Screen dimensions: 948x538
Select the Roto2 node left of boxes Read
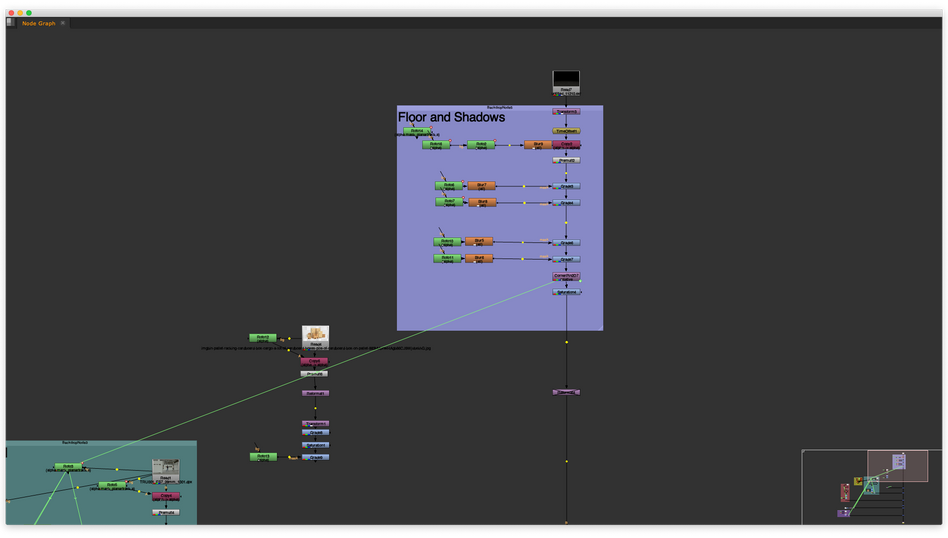point(263,338)
